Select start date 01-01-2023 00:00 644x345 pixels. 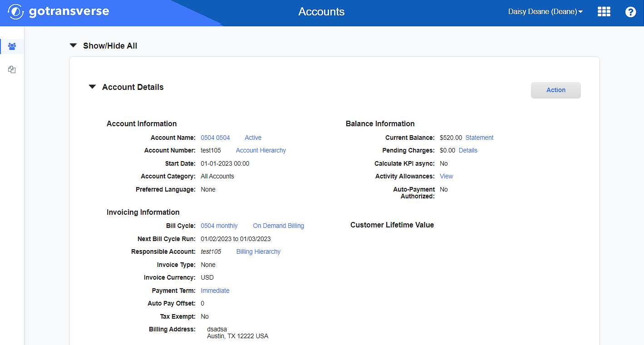click(x=225, y=163)
